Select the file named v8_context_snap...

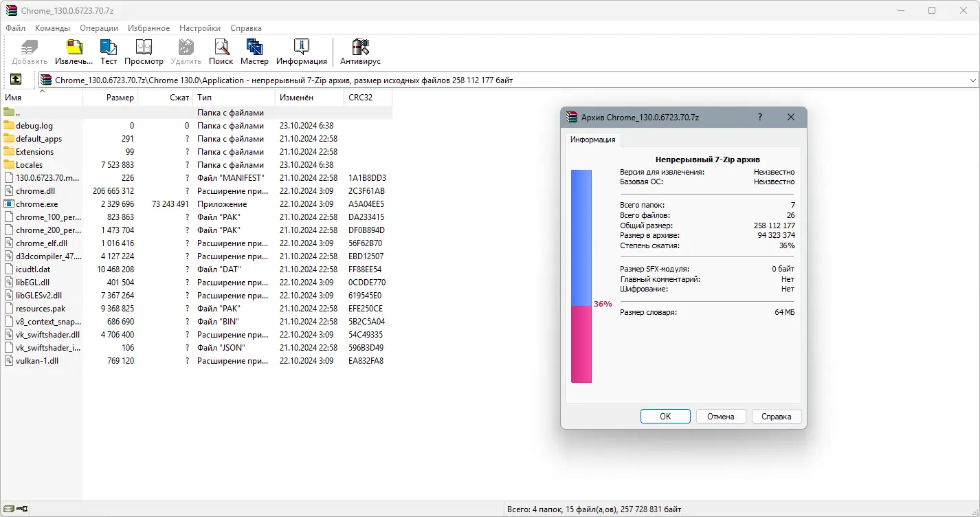(x=49, y=321)
